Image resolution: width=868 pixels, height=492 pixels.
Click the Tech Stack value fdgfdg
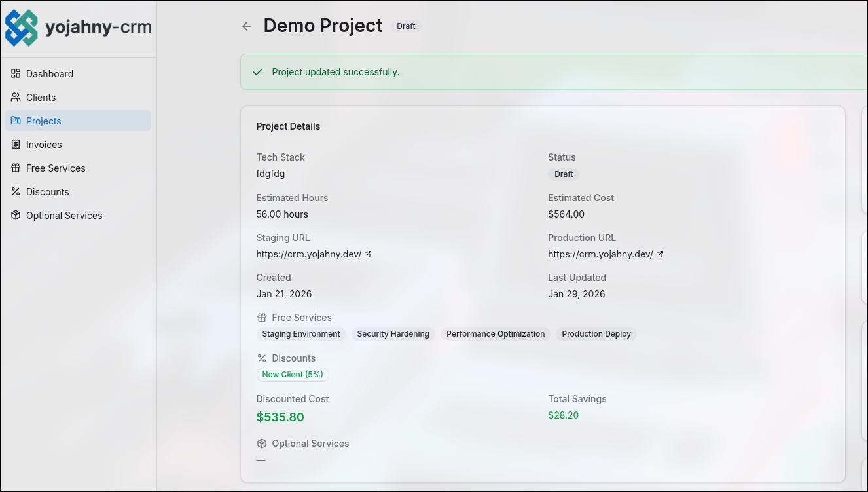pos(270,174)
